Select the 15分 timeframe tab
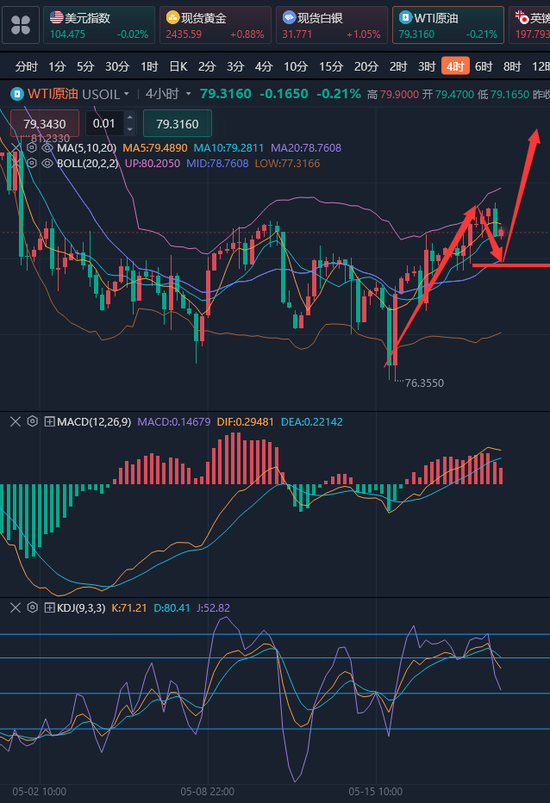550x803 pixels. [x=331, y=67]
